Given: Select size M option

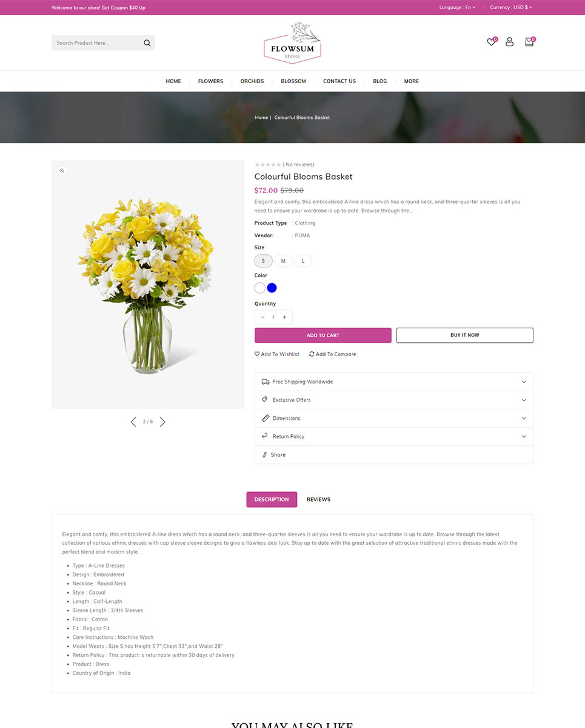Looking at the screenshot, I should click(283, 261).
